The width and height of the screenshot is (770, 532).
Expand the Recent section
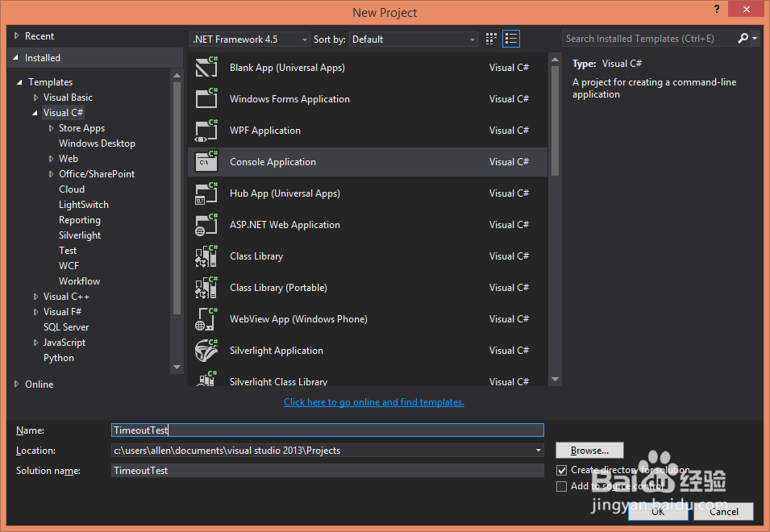[x=17, y=35]
